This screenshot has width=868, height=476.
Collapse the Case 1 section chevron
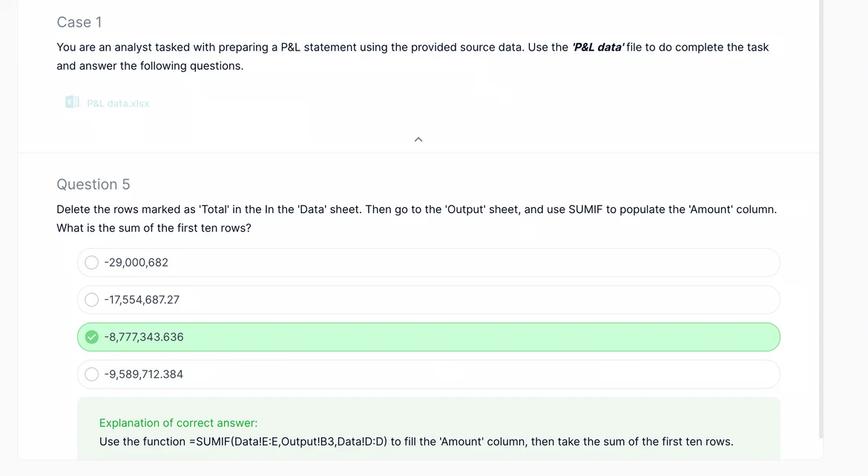tap(418, 140)
